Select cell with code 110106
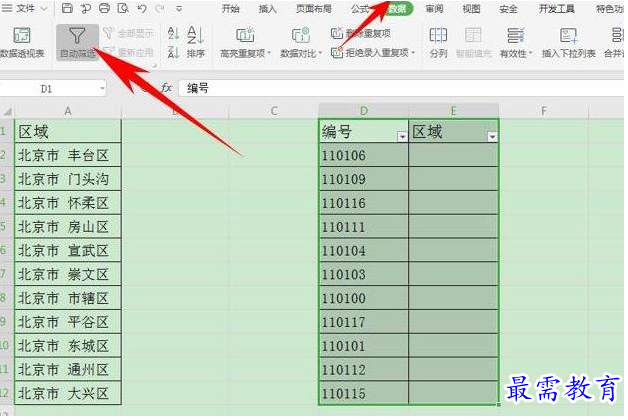 point(364,155)
